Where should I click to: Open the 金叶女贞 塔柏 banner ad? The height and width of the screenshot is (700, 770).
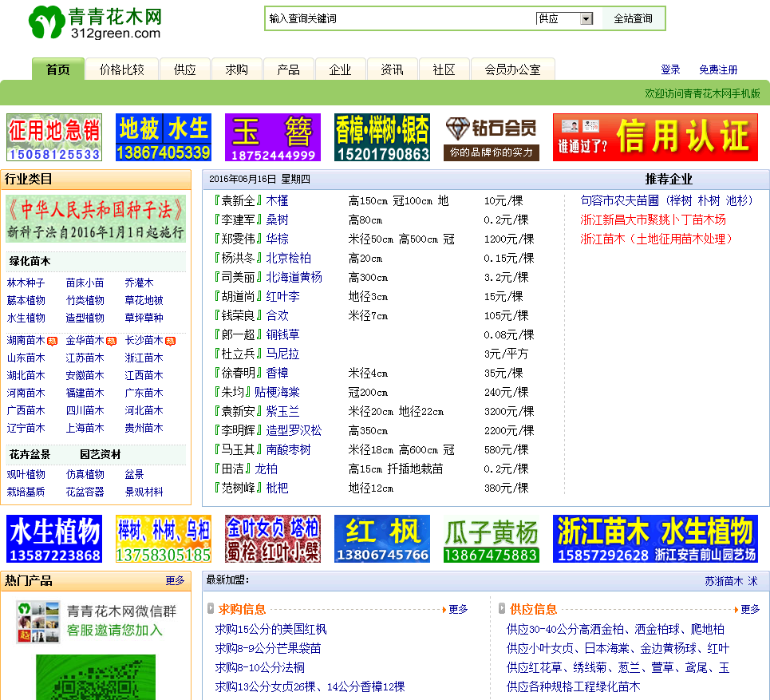[x=273, y=539]
